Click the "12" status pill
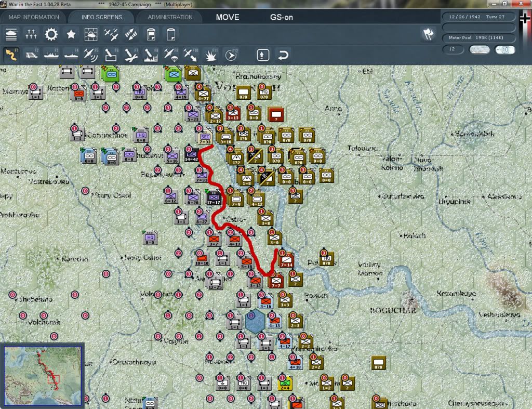The width and height of the screenshot is (532, 409). coord(453,49)
